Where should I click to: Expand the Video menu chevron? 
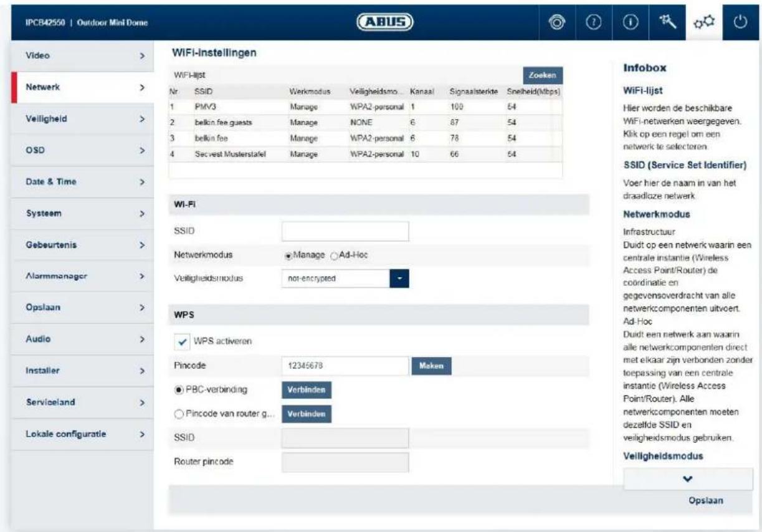tap(142, 56)
